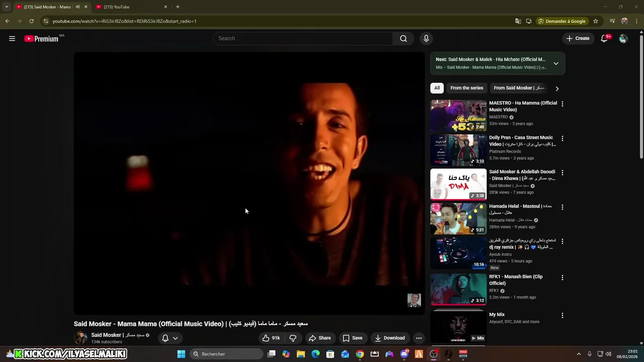Open Discord from the taskbar
This screenshot has height=362, width=644.
[404, 354]
